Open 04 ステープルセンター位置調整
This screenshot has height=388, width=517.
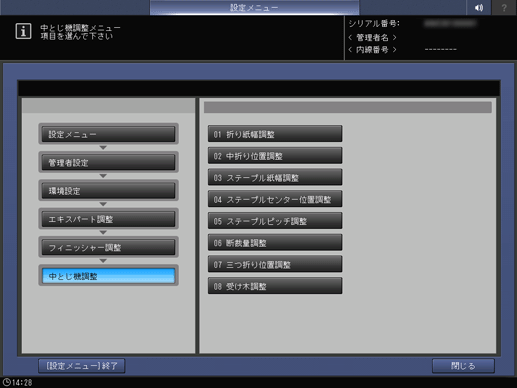(x=275, y=199)
